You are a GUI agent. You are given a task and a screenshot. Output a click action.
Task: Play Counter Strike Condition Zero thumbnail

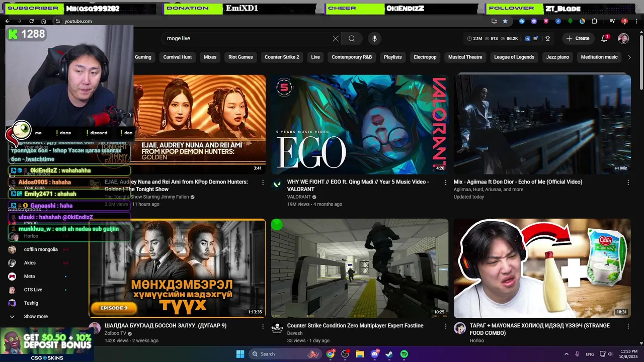359,268
